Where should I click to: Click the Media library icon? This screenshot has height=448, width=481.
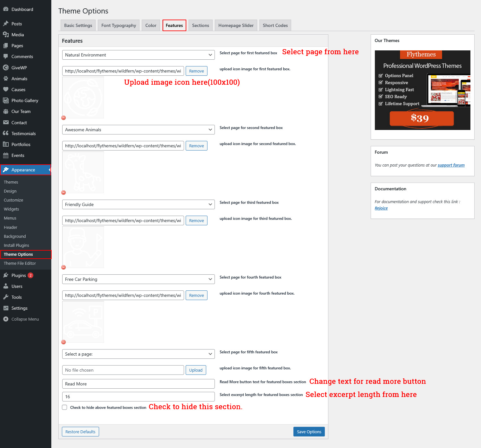click(6, 35)
